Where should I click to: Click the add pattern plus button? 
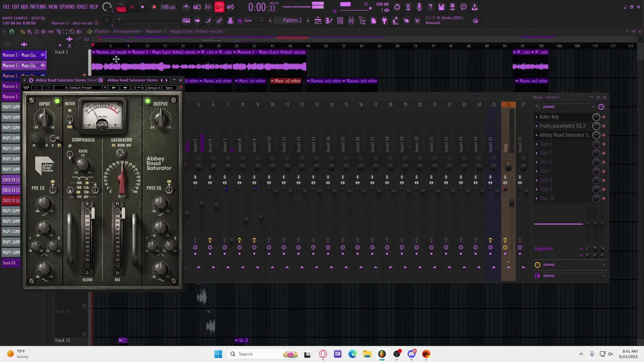coord(307,21)
